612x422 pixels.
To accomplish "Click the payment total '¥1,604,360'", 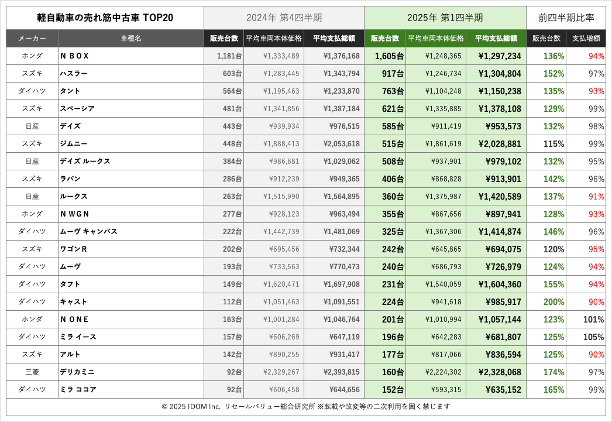I will pos(500,285).
